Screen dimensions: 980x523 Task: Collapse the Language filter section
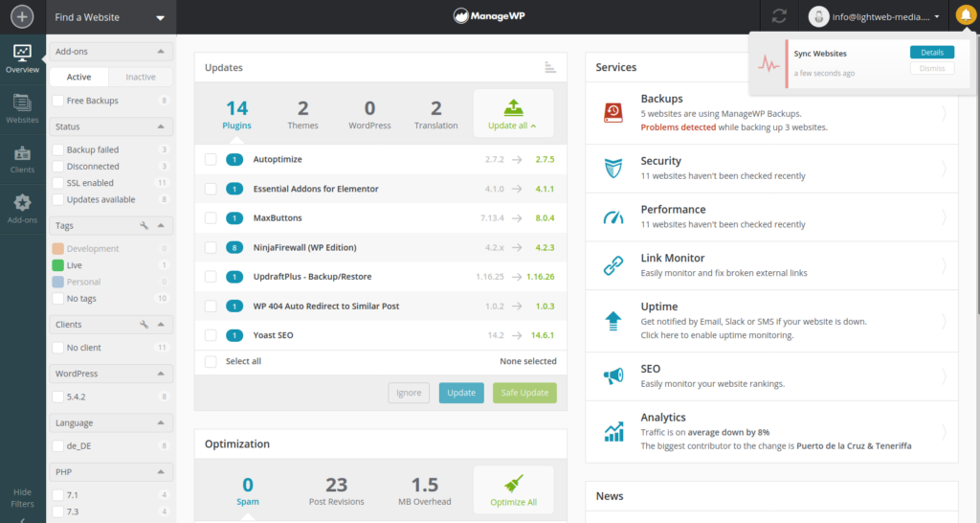(161, 423)
